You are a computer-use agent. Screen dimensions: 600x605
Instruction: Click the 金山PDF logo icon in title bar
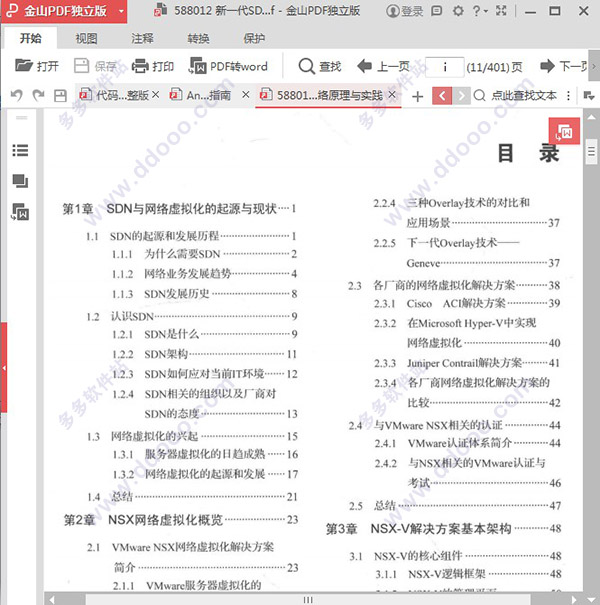(12, 10)
